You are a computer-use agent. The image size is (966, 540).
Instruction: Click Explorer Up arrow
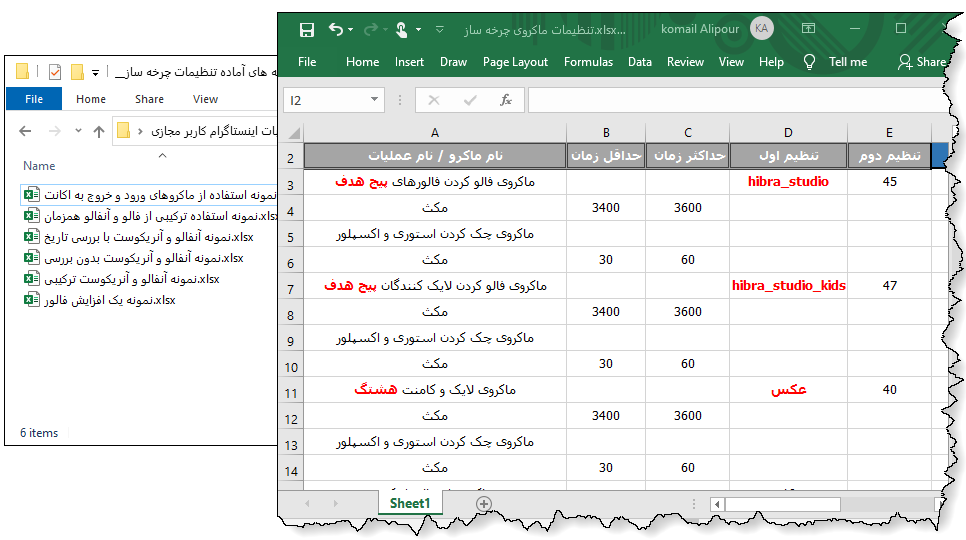[99, 131]
